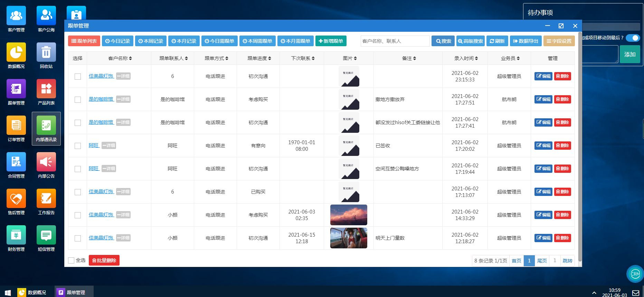Screen dimensions: 644x297
Task: Click the green 新增跟单 button
Action: click(x=331, y=41)
